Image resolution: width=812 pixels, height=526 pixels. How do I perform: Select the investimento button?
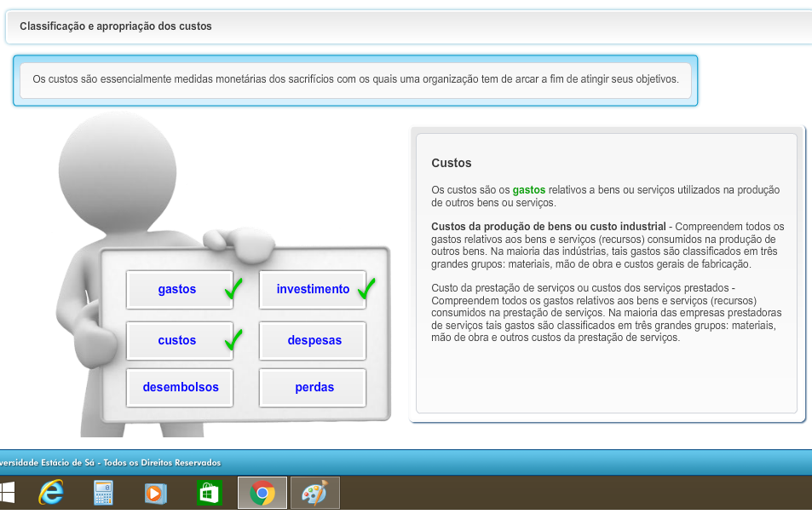pos(312,289)
